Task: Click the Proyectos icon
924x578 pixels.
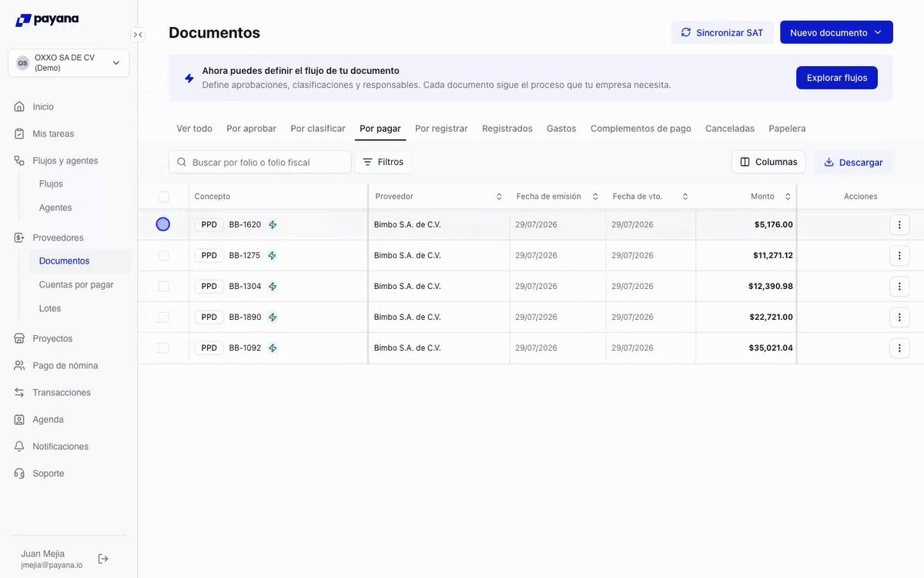Action: [x=19, y=338]
